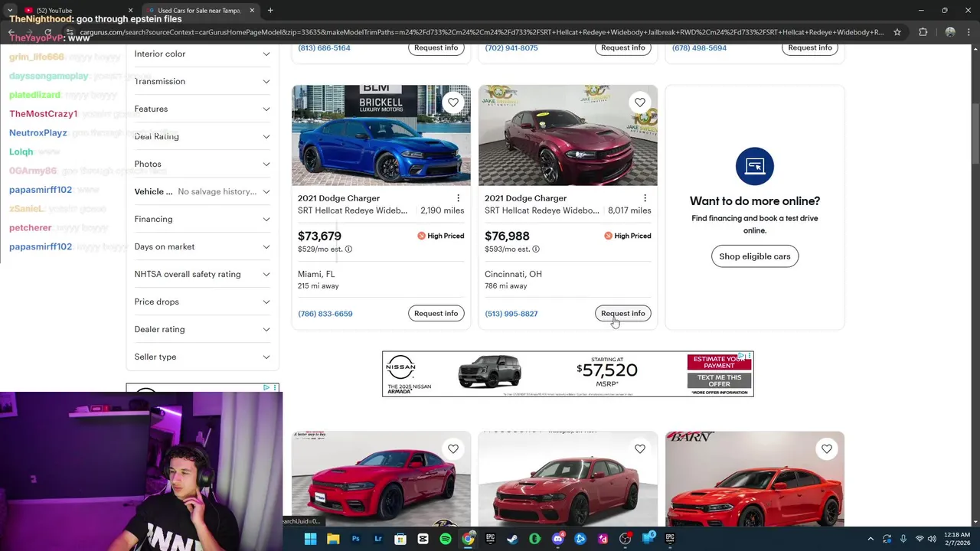This screenshot has width=980, height=551.
Task: Open the 2021 Dodge Charger title in Miami listing
Action: tap(338, 198)
